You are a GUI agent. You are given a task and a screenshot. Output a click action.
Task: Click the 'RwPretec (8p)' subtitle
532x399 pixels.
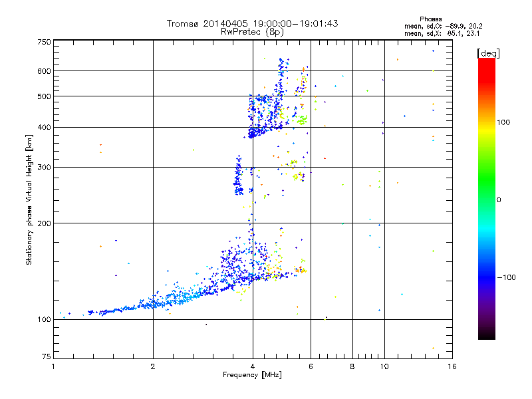point(252,32)
